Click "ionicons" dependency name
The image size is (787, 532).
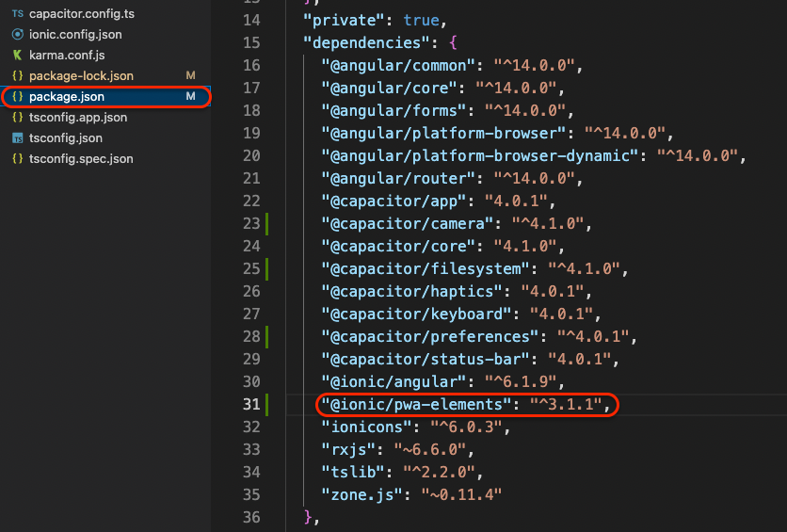pos(366,427)
